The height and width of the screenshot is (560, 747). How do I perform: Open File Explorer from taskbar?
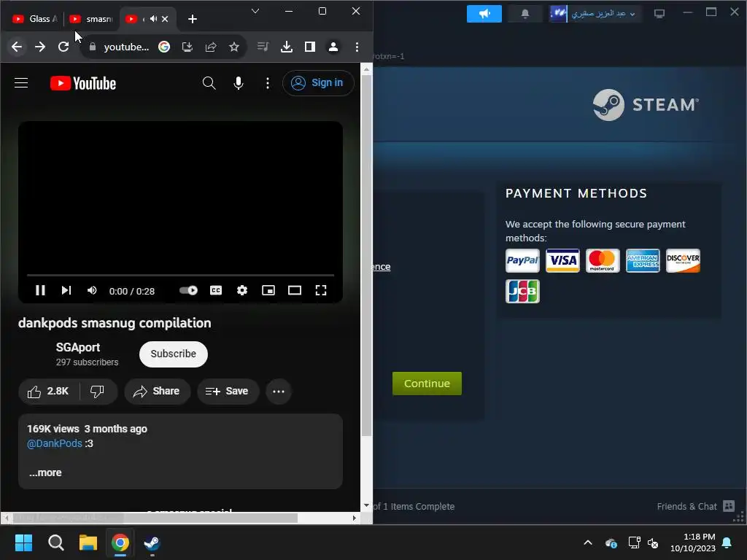88,542
